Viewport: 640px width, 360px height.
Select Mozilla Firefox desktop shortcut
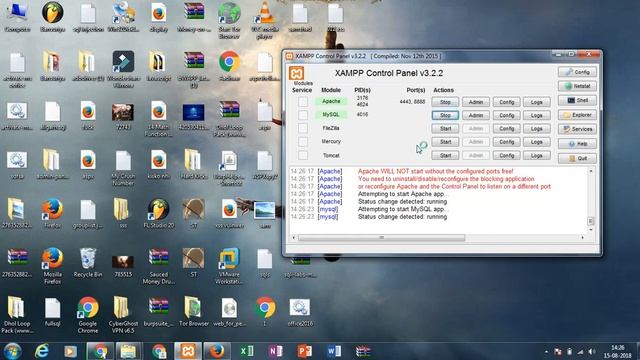tap(52, 265)
